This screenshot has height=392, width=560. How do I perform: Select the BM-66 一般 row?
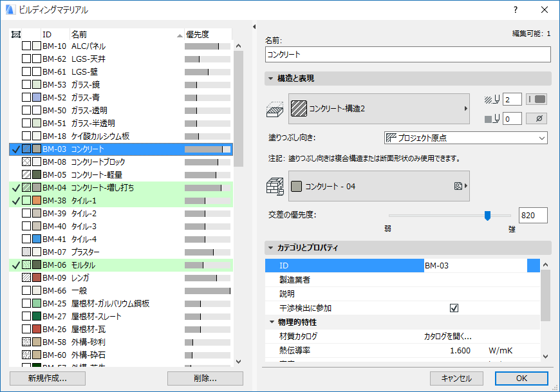click(x=121, y=290)
